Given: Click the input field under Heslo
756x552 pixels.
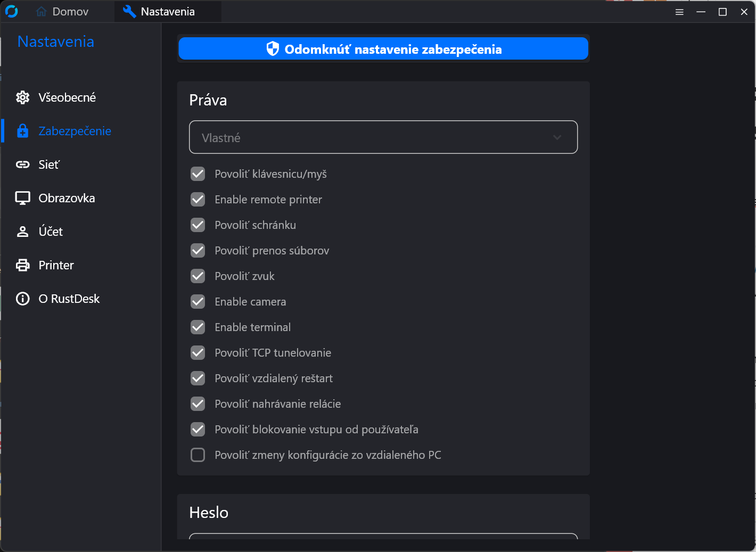Looking at the screenshot, I should [383, 536].
